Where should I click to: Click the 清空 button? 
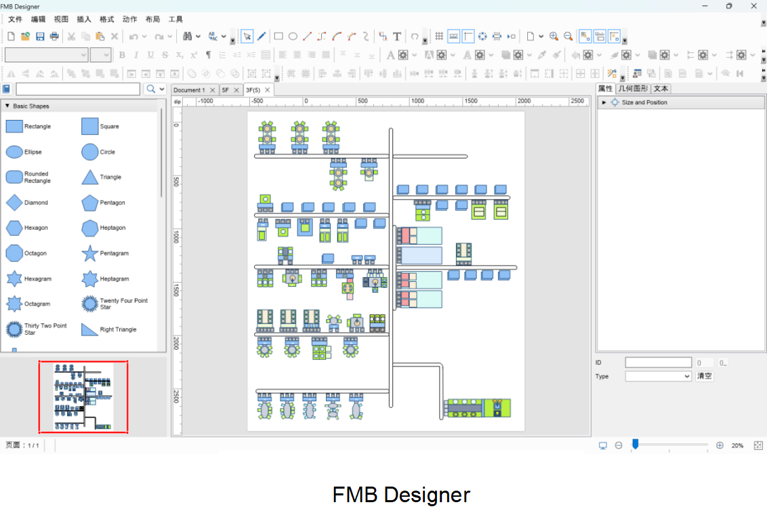pos(705,376)
